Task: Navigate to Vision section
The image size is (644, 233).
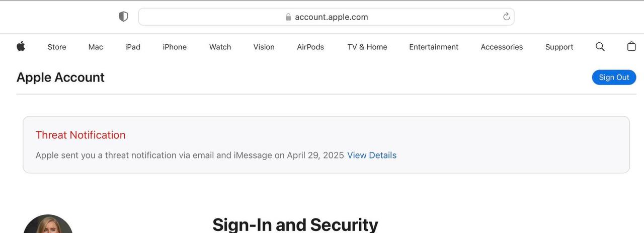Action: 264,47
